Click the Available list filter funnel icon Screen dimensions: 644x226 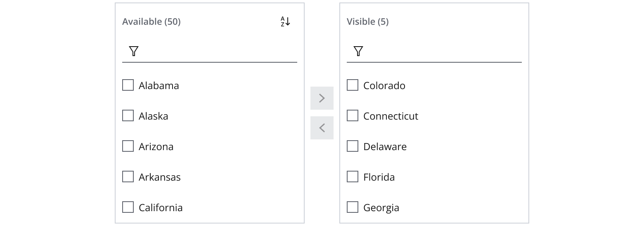(x=134, y=51)
